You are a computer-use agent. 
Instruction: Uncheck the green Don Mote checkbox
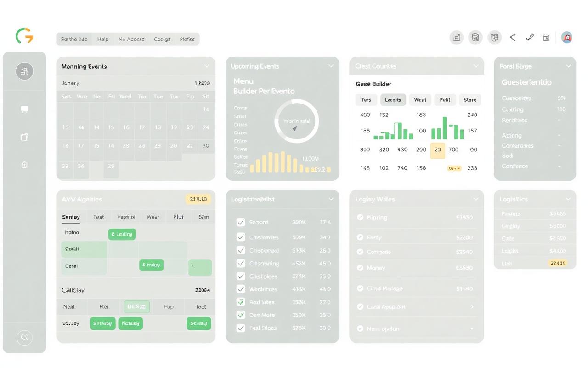pyautogui.click(x=240, y=315)
